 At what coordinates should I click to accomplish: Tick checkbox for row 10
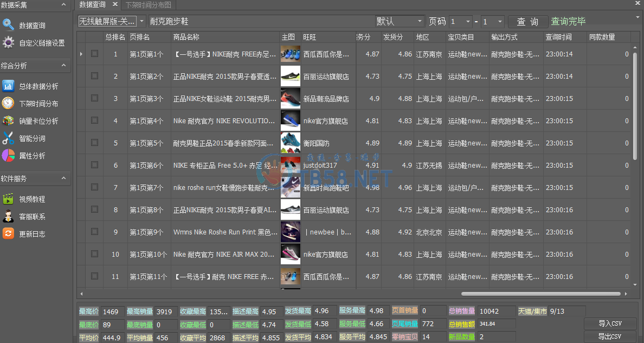tap(94, 254)
